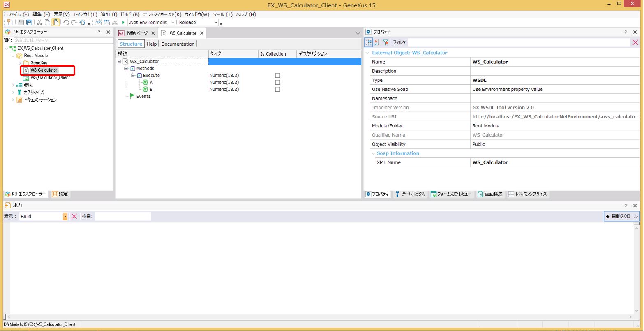The height and width of the screenshot is (331, 644).
Task: Open the .Net Environment dropdown
Action: 173,23
